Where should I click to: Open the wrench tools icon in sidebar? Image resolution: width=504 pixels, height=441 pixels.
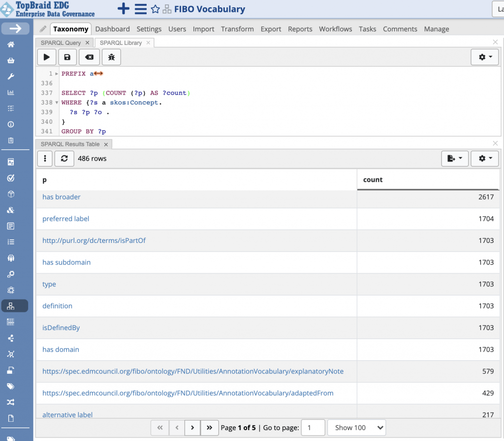point(11,76)
